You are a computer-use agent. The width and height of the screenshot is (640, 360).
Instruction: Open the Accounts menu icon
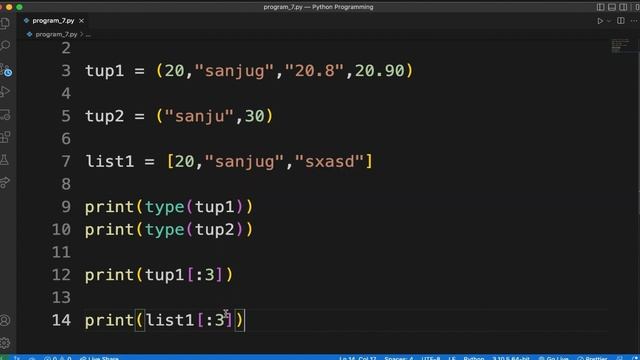point(5,320)
